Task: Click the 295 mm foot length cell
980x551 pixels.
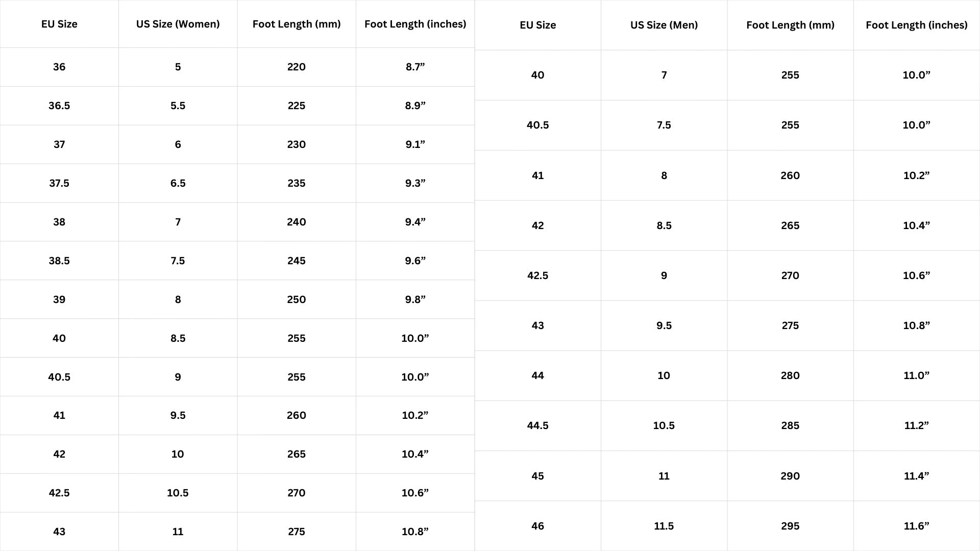Action: tap(790, 526)
